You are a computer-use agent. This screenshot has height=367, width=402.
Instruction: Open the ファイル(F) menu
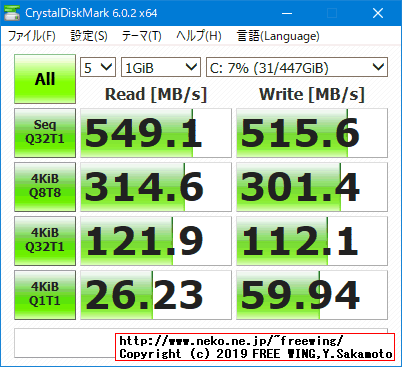(x=31, y=36)
